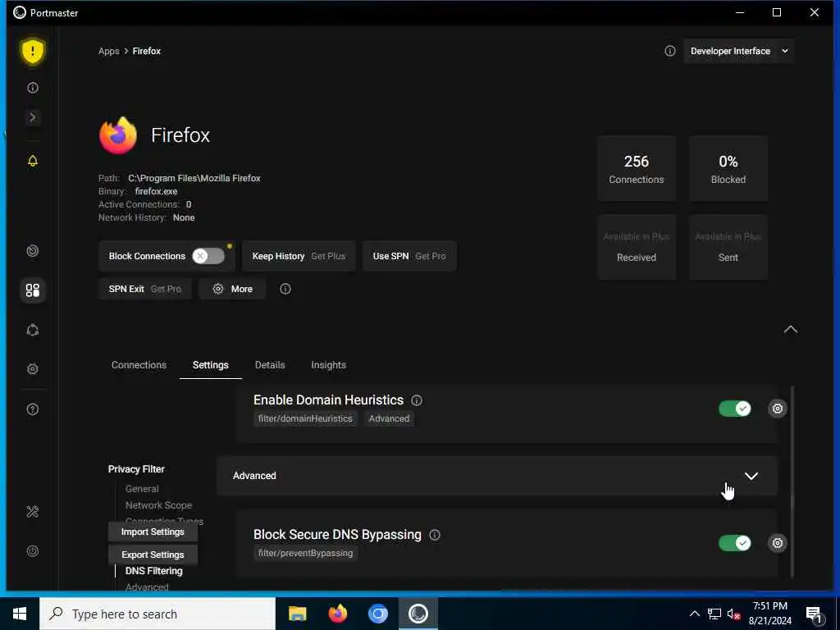Click the Import Settings button
Screen dimensions: 840x630
(153, 532)
